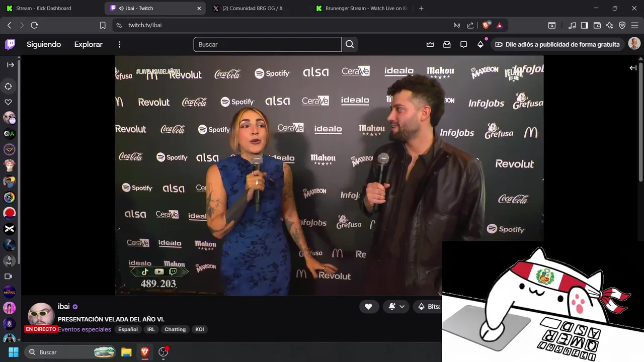The width and height of the screenshot is (644, 362).
Task: Select the Español tag
Action: tap(128, 329)
